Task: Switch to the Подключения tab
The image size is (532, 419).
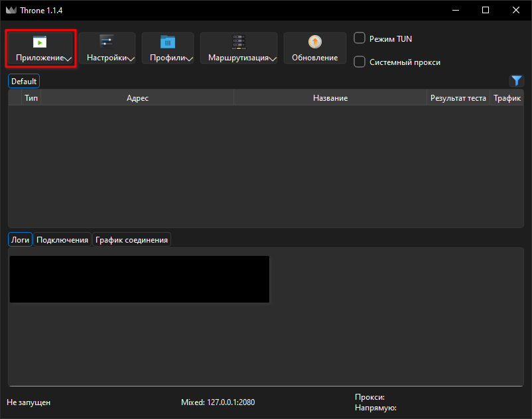Action: coord(62,240)
